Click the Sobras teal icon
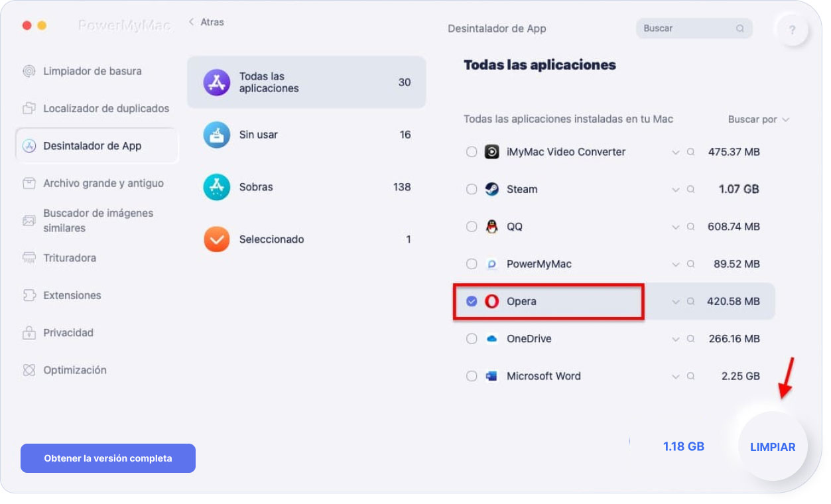The width and height of the screenshot is (831, 504). point(217,187)
